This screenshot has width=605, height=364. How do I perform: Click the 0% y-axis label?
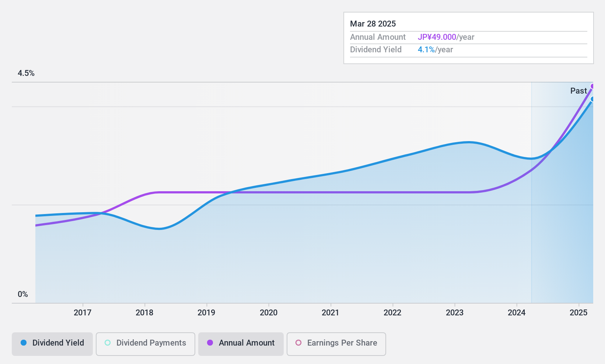[x=23, y=294]
